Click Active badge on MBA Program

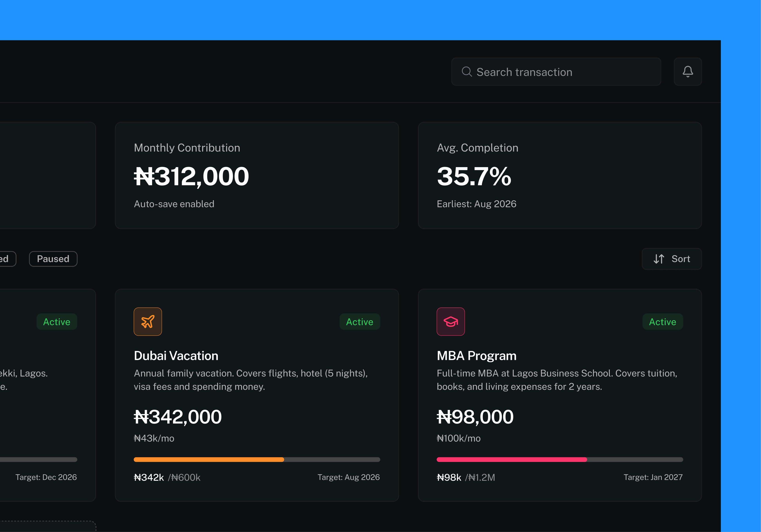click(x=662, y=322)
